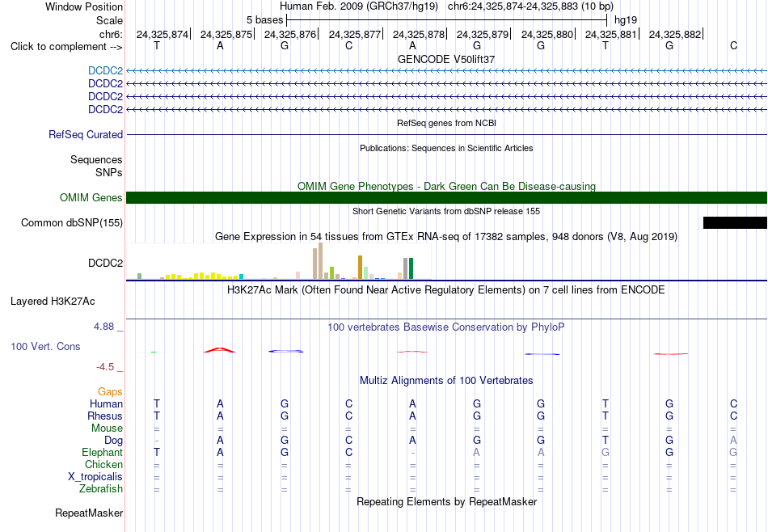Click the Sequences track label
The image size is (768, 532).
click(96, 160)
